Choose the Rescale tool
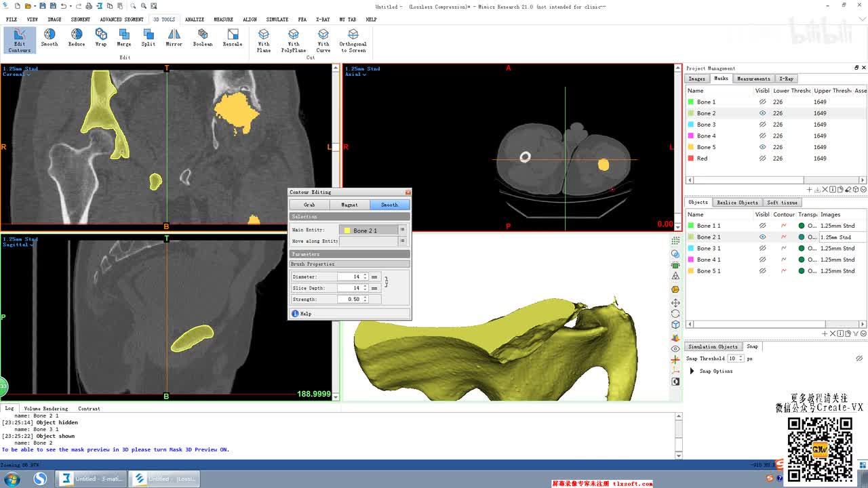 (233, 37)
